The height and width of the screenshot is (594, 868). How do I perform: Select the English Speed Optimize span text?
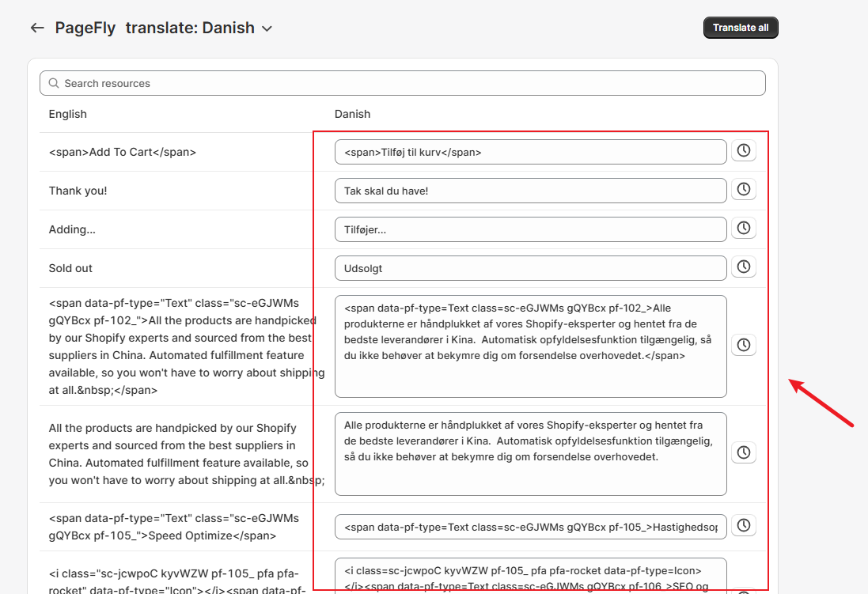(174, 527)
